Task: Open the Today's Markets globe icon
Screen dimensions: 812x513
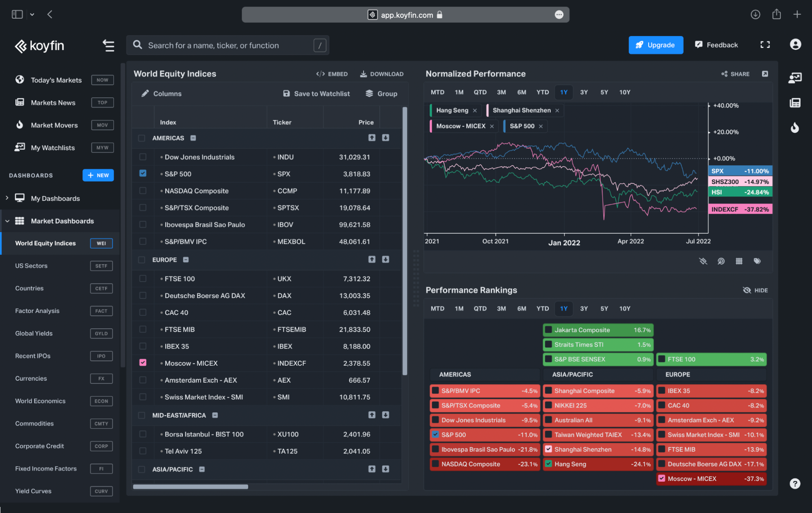Action: click(x=19, y=80)
